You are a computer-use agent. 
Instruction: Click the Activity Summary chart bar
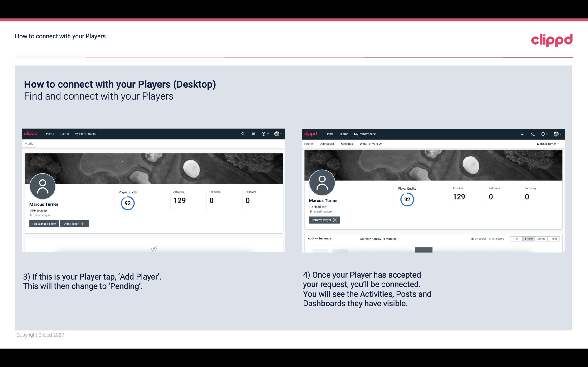point(423,250)
